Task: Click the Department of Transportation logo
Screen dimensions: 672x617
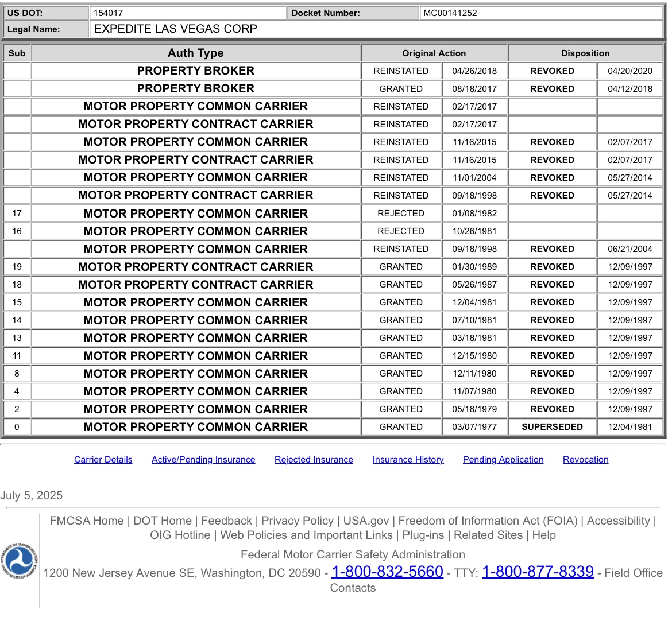Action: click(20, 561)
